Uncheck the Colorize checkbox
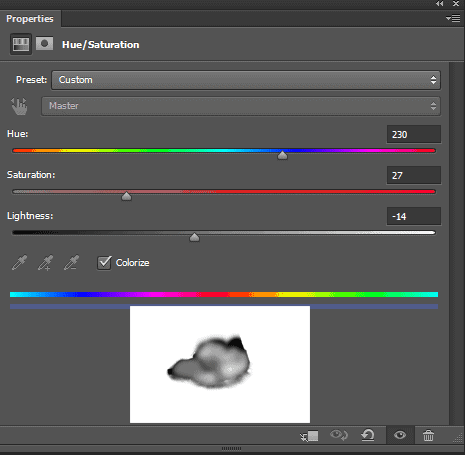This screenshot has height=455, width=465. coord(104,263)
